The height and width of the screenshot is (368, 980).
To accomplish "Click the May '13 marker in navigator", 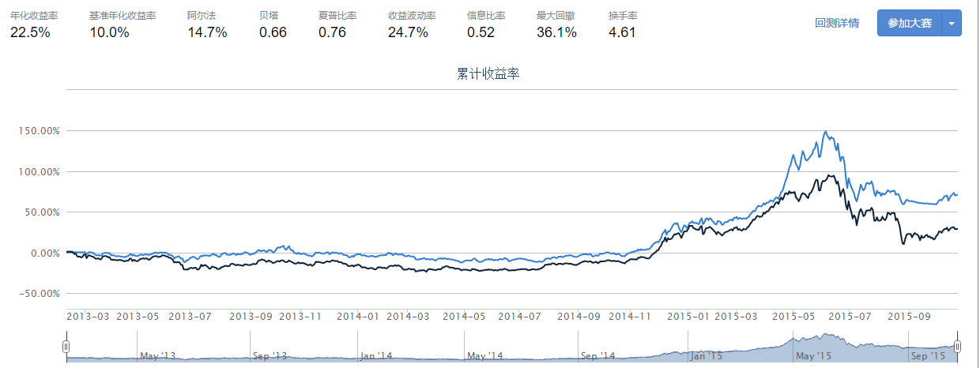I will point(156,355).
